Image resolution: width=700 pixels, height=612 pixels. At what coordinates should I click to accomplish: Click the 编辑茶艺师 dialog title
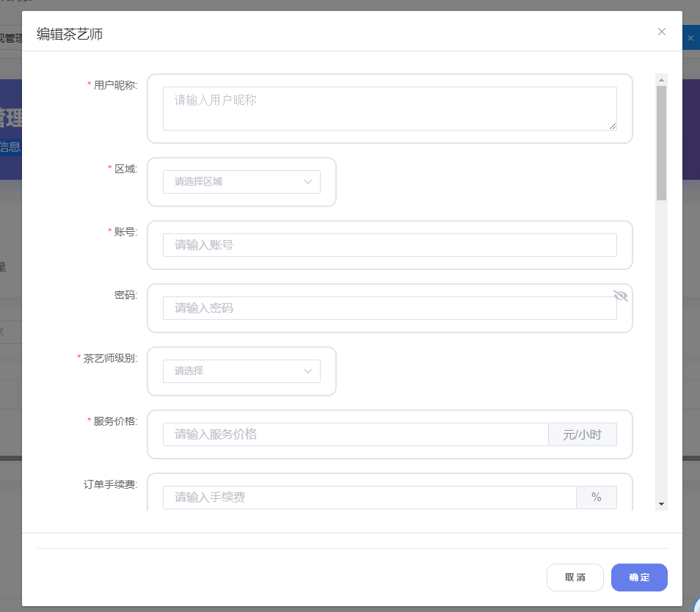tap(74, 32)
